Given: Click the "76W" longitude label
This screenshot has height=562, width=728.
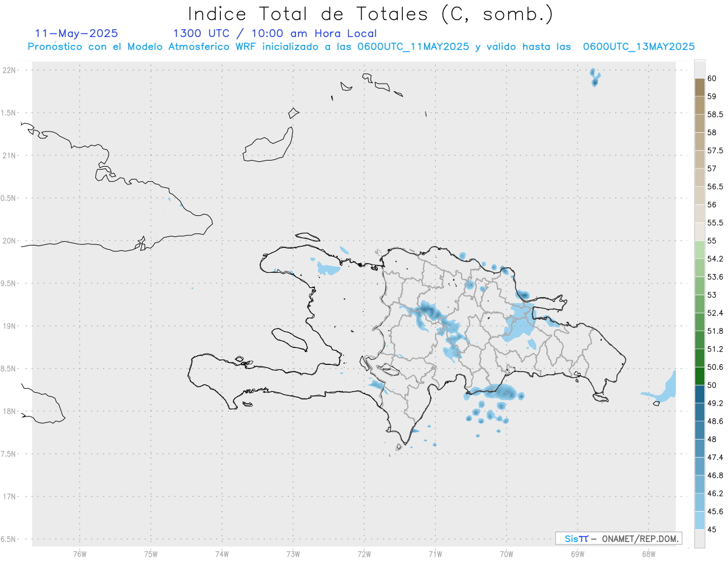Looking at the screenshot, I should point(79,554).
